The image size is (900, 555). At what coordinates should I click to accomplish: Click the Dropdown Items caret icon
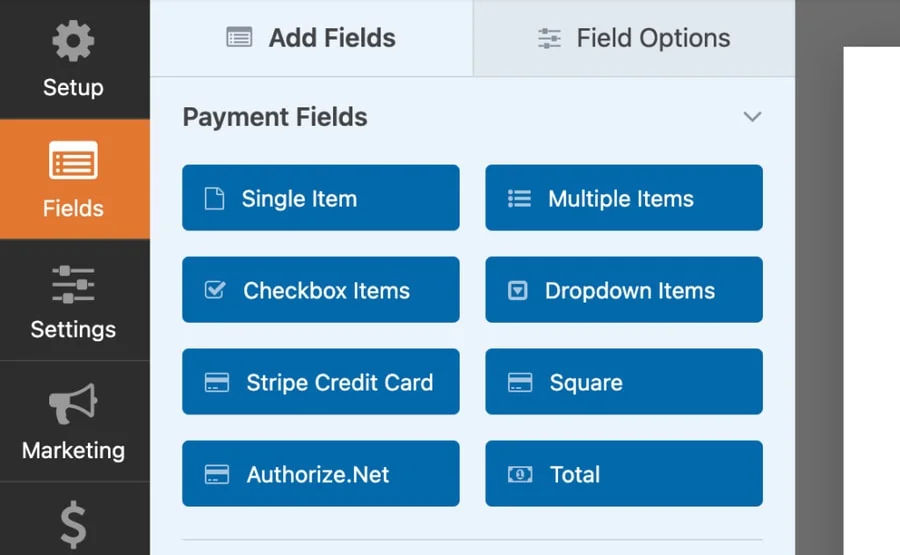(x=517, y=291)
